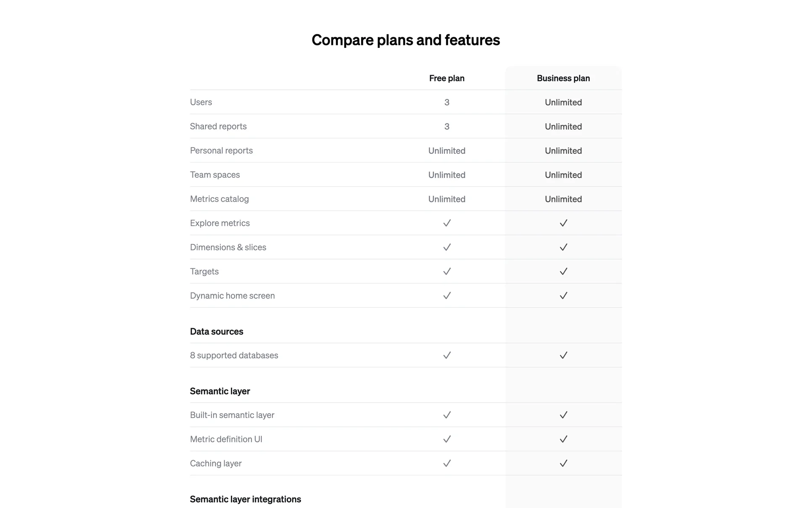Screen dimensions: 812x508
Task: Click the Compare plans and features heading
Action: click(406, 40)
